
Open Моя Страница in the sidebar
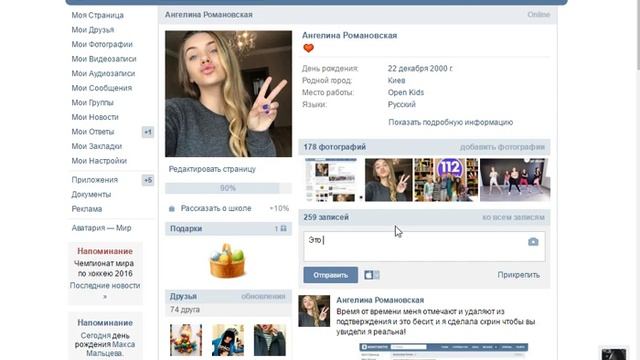(x=98, y=15)
